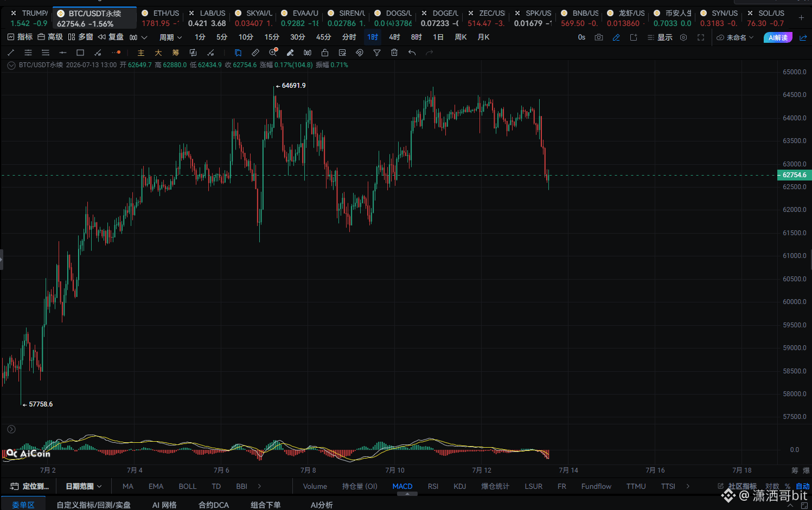Viewport: 812px width, 510px height.
Task: Click the chart settings hexagon icon
Action: (683, 37)
